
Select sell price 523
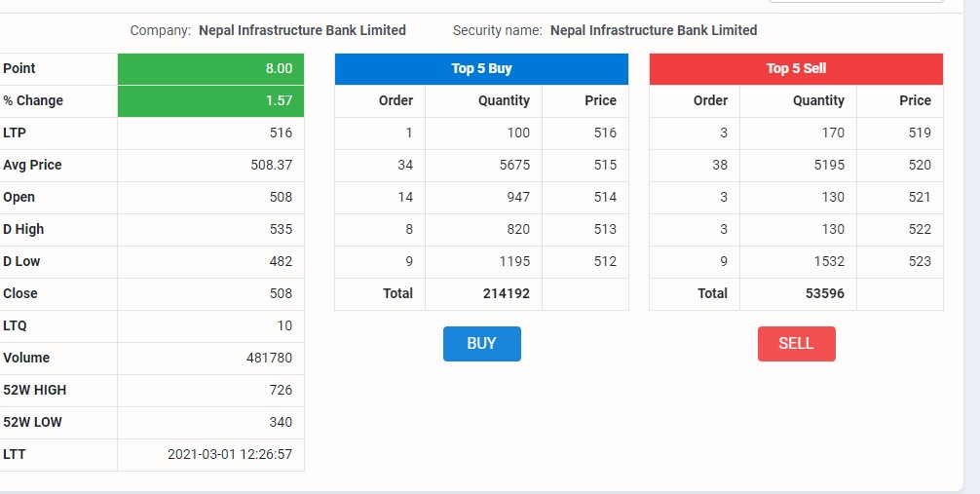[920, 261]
